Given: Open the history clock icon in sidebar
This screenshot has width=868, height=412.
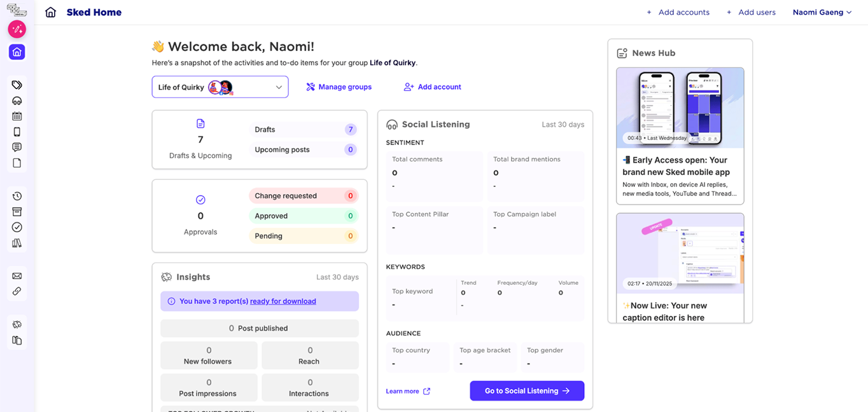Looking at the screenshot, I should pos(17,196).
